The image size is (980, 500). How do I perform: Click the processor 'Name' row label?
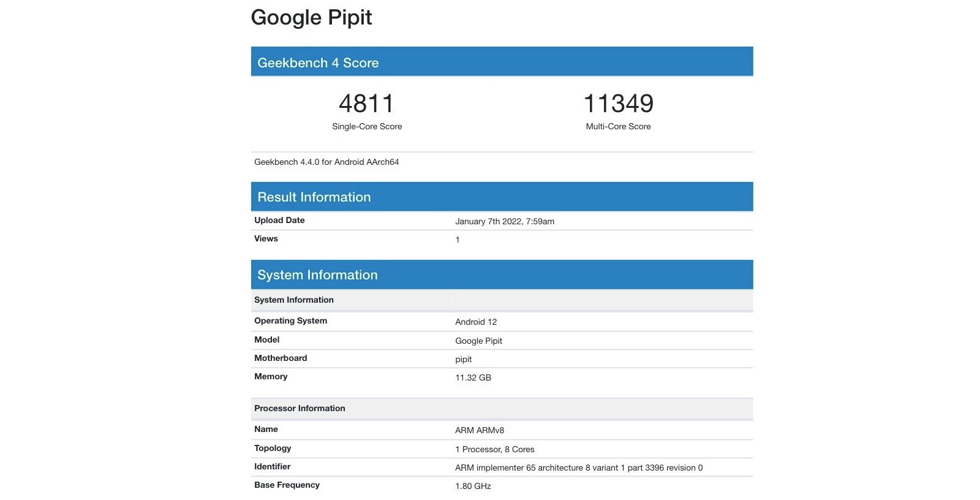click(266, 429)
